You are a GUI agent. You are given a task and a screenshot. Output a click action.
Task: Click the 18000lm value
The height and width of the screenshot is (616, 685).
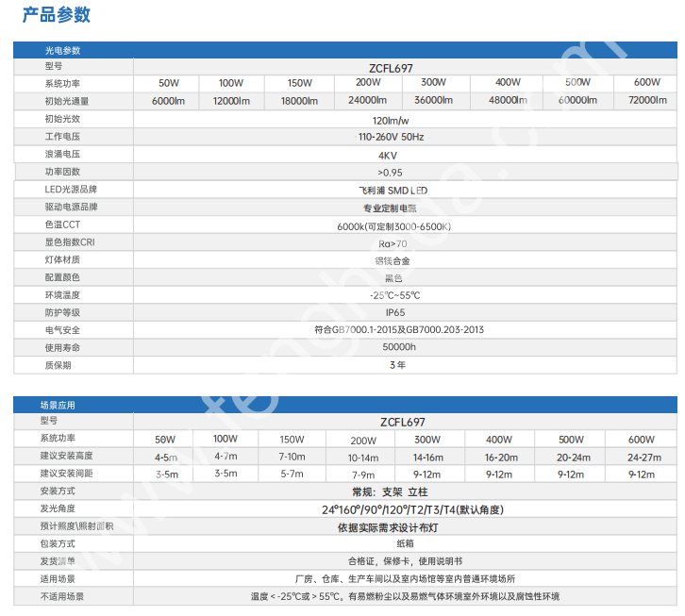tap(299, 101)
